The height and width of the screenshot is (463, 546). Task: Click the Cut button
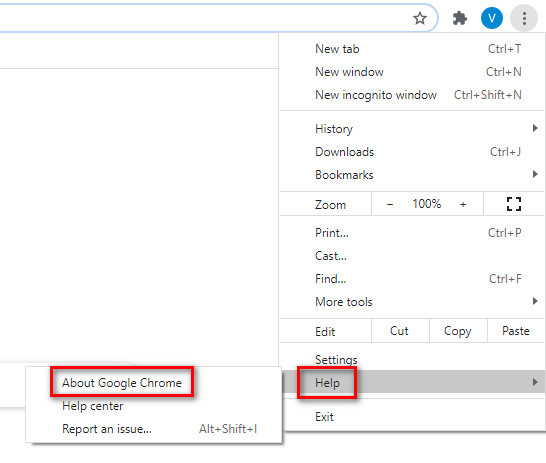coord(400,331)
